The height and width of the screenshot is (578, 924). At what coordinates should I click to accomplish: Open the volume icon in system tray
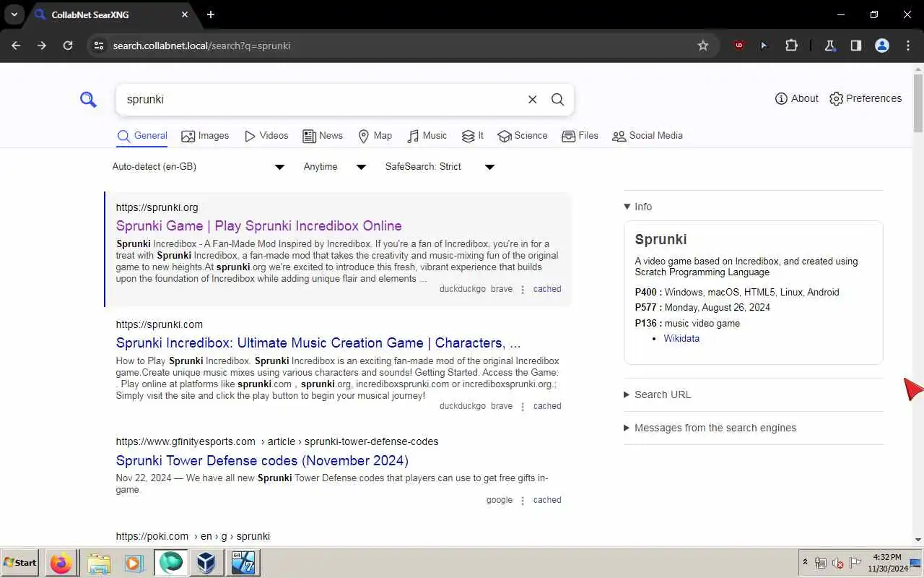click(x=838, y=563)
